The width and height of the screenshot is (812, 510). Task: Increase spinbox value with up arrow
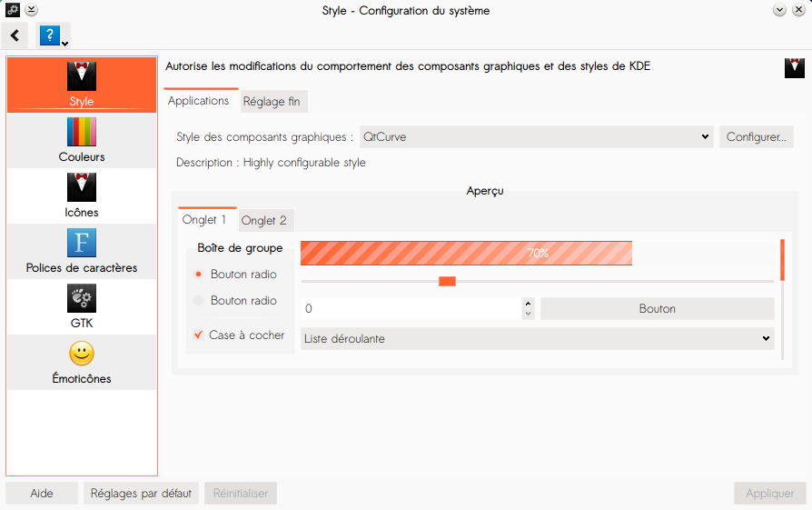[528, 304]
